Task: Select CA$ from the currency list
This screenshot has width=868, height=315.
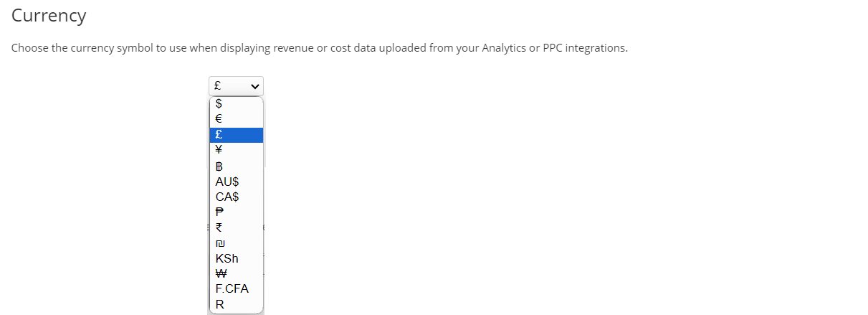Action: [235, 197]
